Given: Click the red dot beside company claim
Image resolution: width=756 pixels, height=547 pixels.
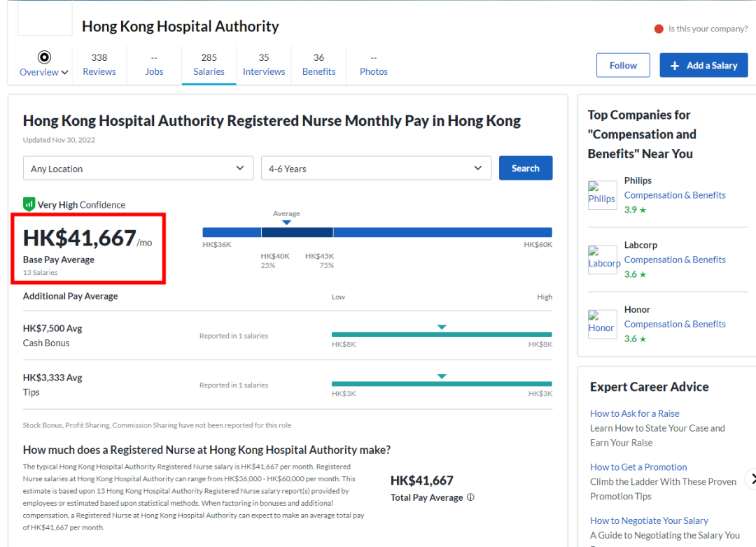Looking at the screenshot, I should 659,29.
